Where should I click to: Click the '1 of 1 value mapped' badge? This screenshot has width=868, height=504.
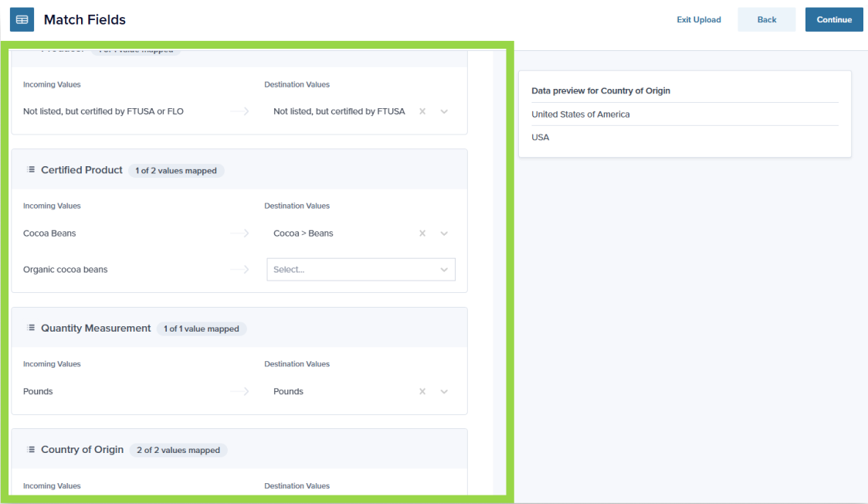[202, 329]
